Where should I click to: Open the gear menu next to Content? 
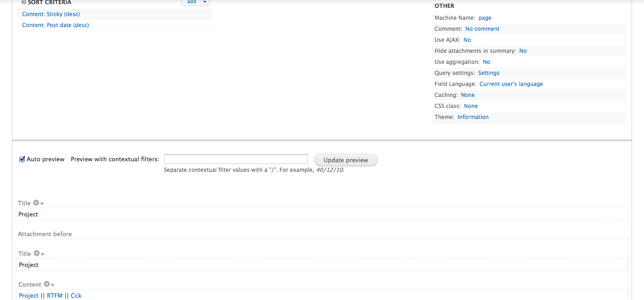pos(49,284)
